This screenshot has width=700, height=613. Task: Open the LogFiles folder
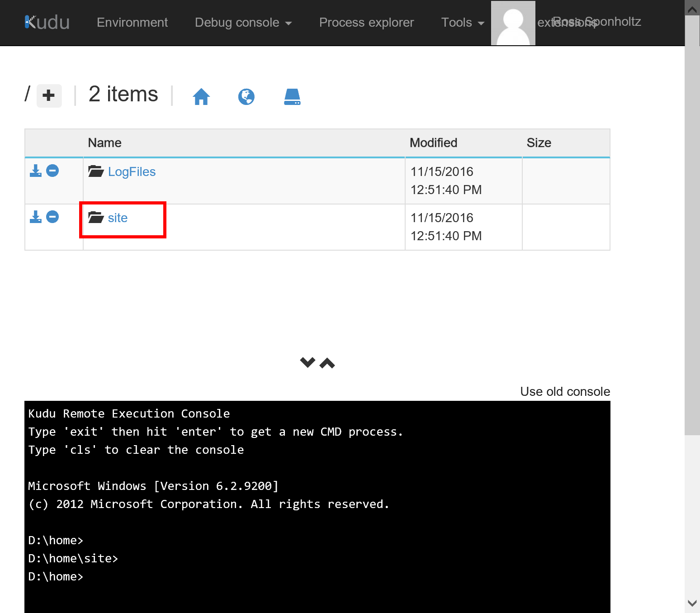[132, 172]
